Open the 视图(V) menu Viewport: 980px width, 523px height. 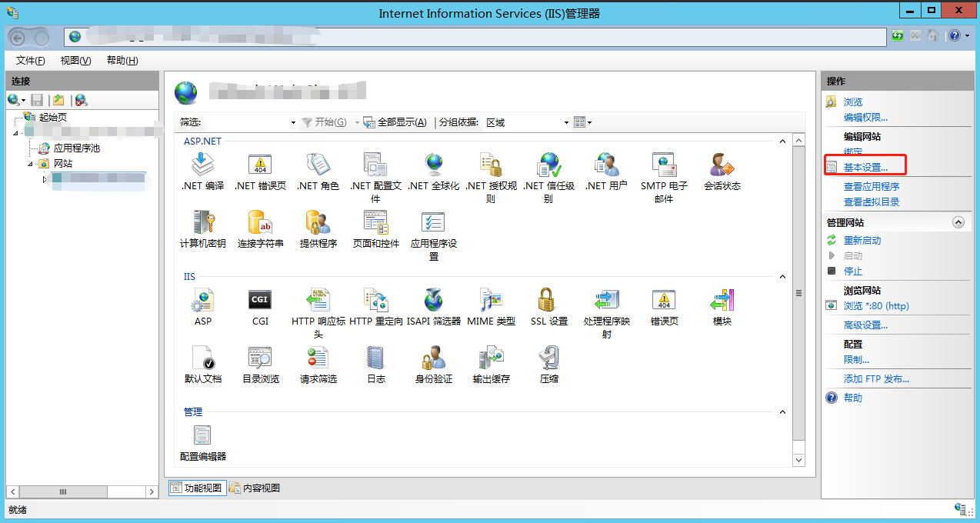point(75,61)
